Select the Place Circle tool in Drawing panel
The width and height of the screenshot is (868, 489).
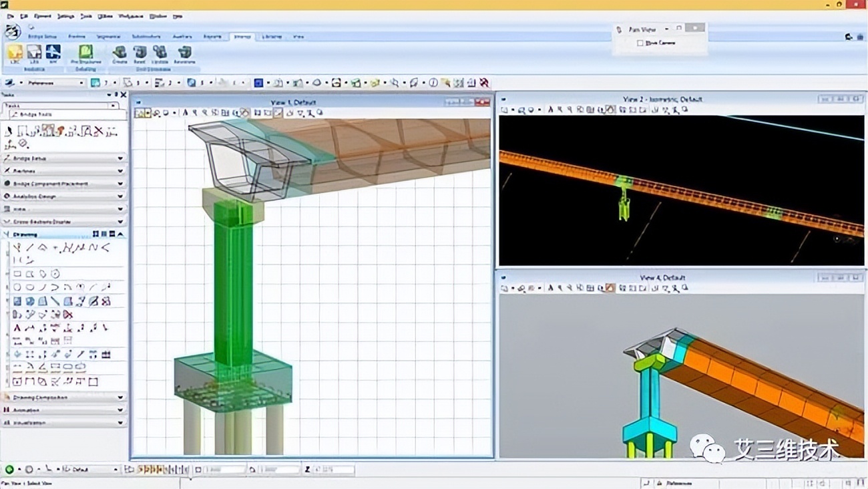tap(17, 287)
